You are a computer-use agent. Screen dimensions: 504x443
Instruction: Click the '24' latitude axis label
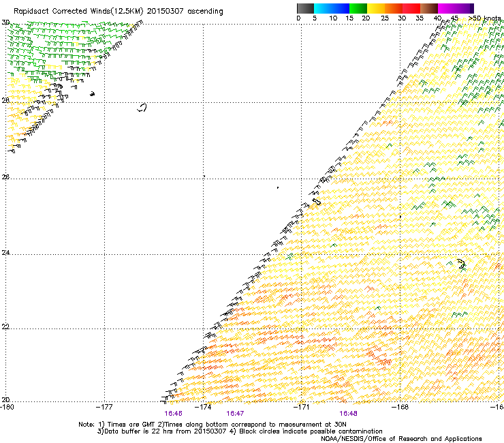(x=5, y=253)
